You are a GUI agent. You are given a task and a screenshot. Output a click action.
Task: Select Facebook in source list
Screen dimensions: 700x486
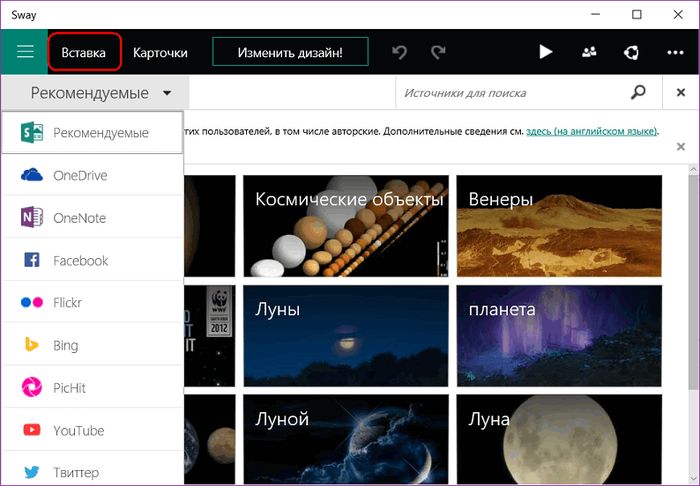coord(80,260)
